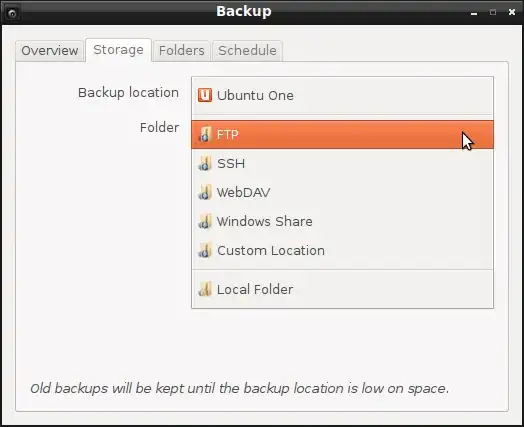Minimize the Backup window
The height and width of the screenshot is (427, 524).
pyautogui.click(x=474, y=13)
